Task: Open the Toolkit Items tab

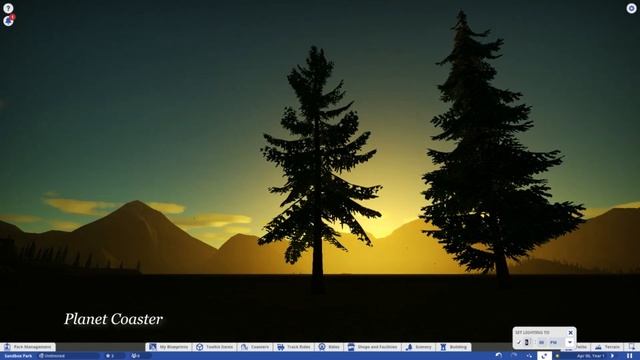Action: click(215, 347)
